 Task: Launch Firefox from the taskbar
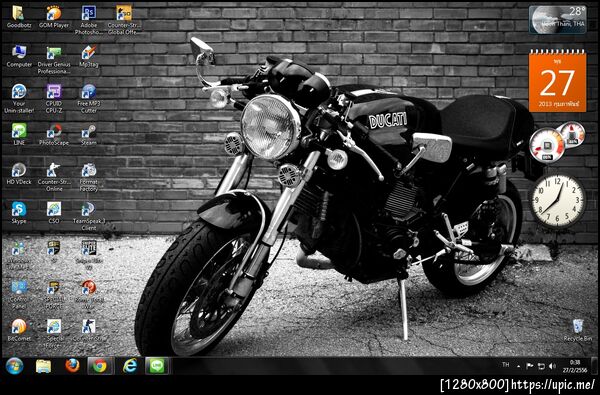click(x=72, y=366)
